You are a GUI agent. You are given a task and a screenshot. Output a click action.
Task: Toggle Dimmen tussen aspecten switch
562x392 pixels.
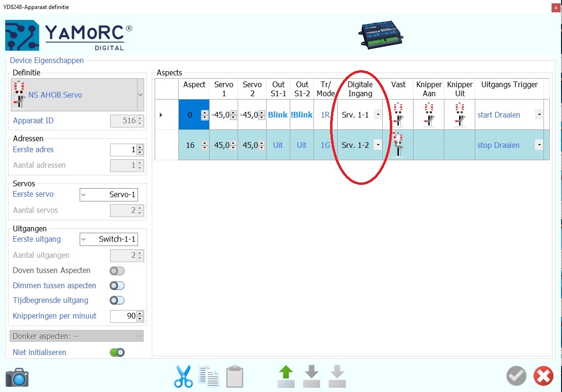pos(117,286)
